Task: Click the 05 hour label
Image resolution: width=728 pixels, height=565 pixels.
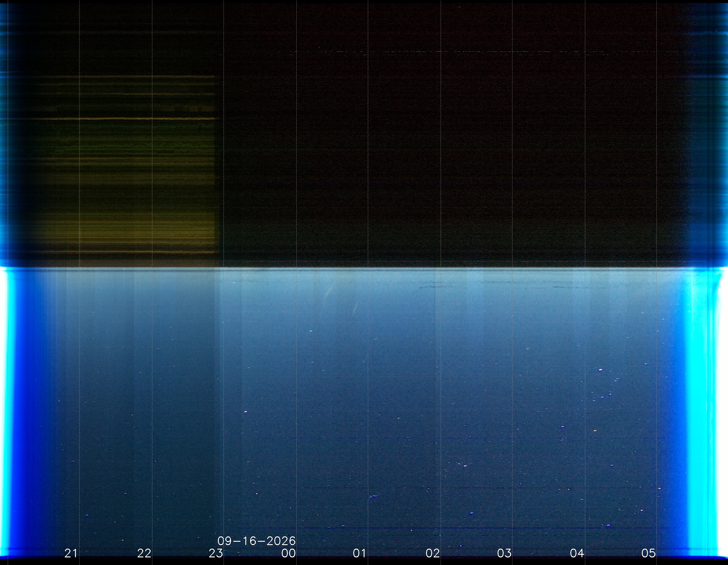Action: pos(648,553)
